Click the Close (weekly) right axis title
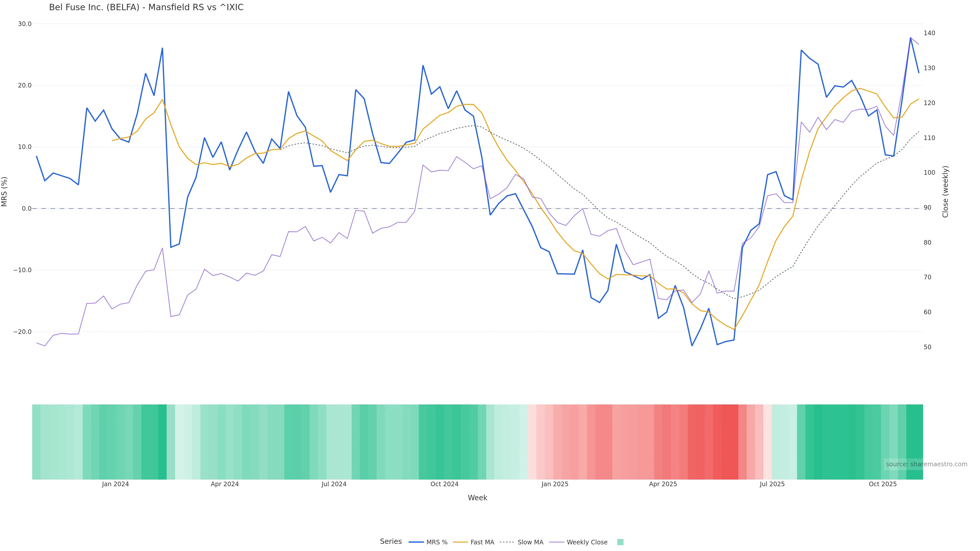 click(945, 192)
